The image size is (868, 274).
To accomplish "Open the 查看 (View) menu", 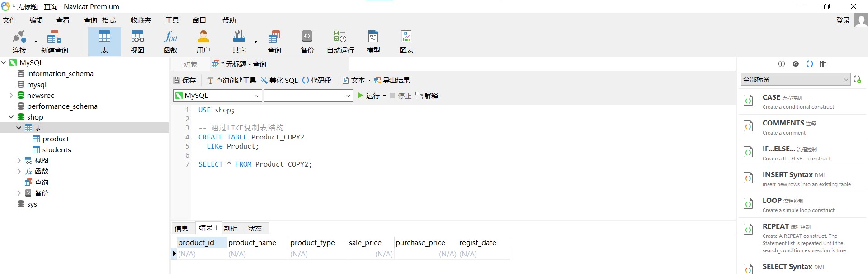I will 63,20.
